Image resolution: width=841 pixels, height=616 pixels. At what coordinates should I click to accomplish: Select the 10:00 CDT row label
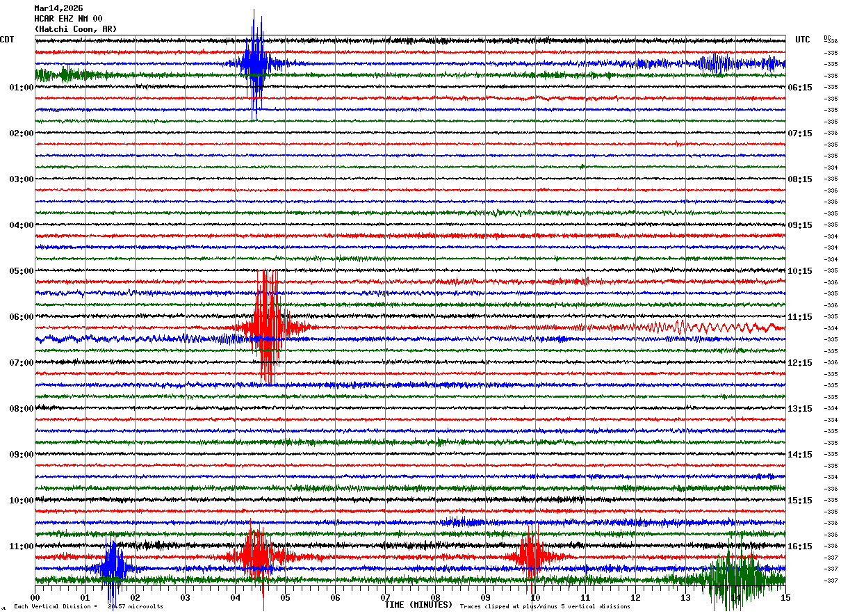point(22,501)
